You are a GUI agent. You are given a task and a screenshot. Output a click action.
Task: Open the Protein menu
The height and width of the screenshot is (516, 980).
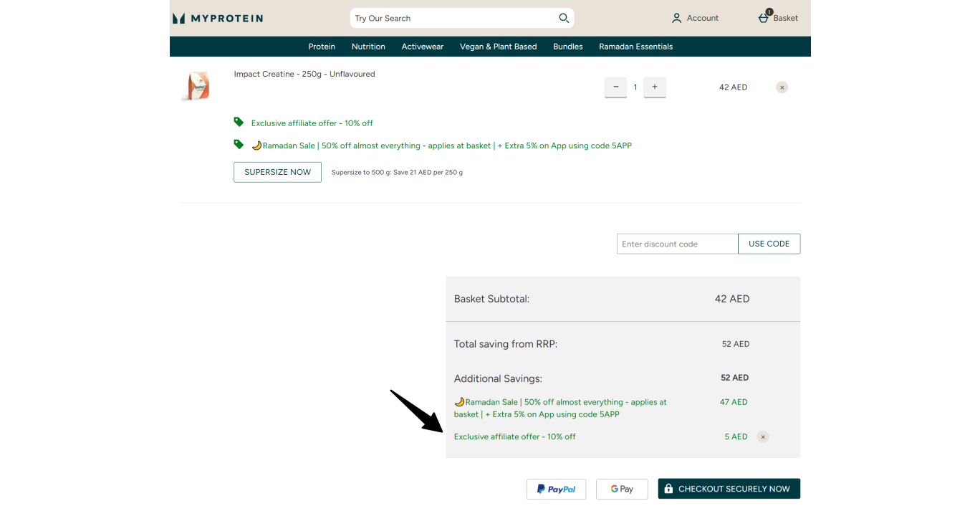pyautogui.click(x=322, y=47)
